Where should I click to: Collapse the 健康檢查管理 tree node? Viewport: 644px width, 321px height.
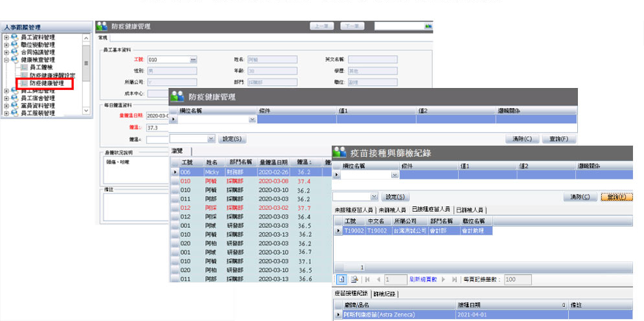tap(6, 59)
